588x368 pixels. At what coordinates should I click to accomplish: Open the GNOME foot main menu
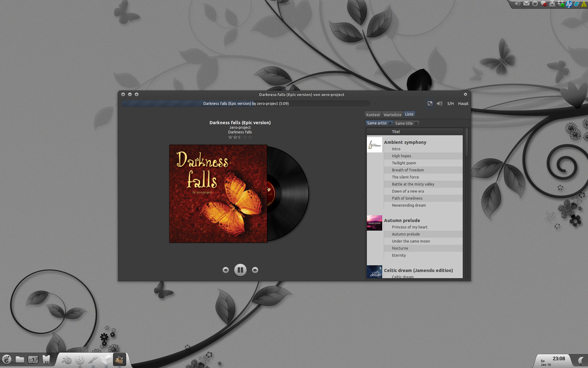coord(7,359)
